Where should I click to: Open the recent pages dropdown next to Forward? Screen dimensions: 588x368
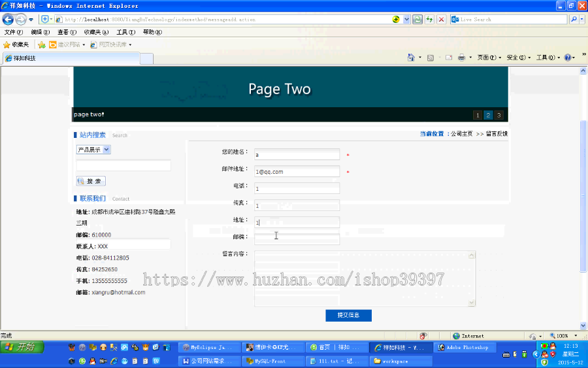(x=31, y=20)
